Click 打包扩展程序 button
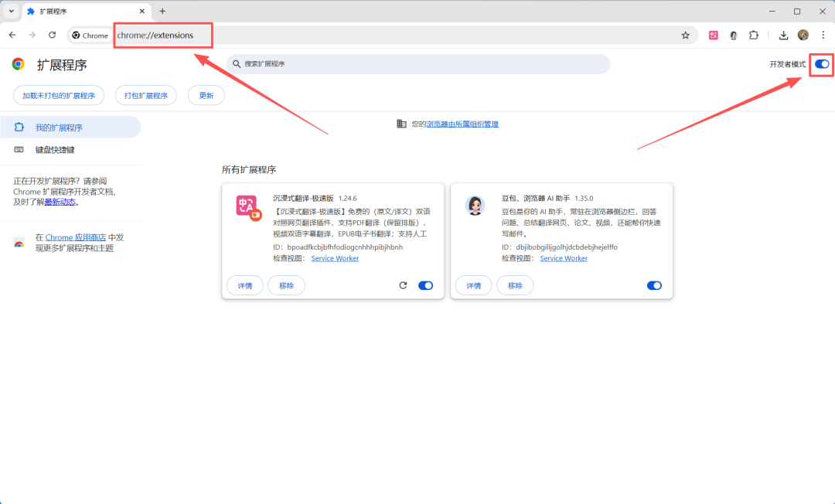The height and width of the screenshot is (504, 835). (x=146, y=96)
